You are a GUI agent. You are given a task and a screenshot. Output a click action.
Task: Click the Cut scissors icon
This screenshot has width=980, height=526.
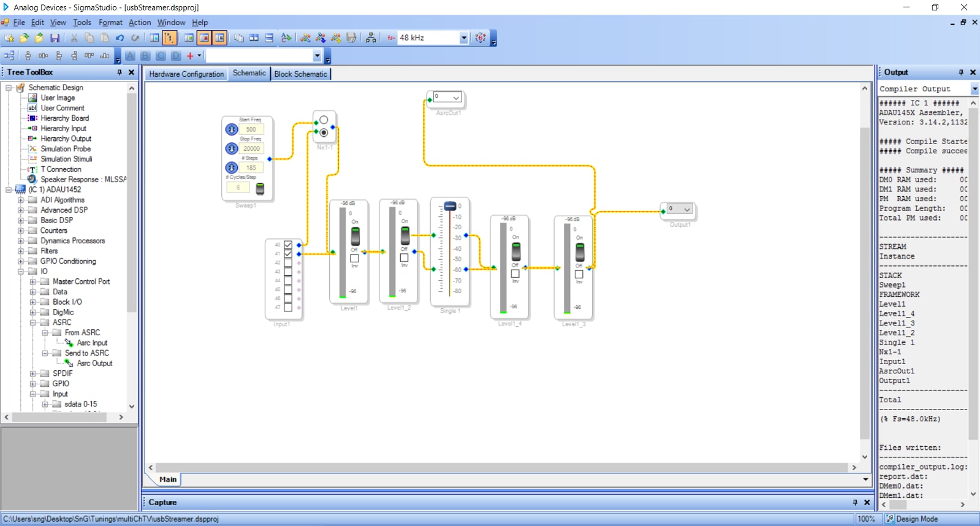point(74,38)
